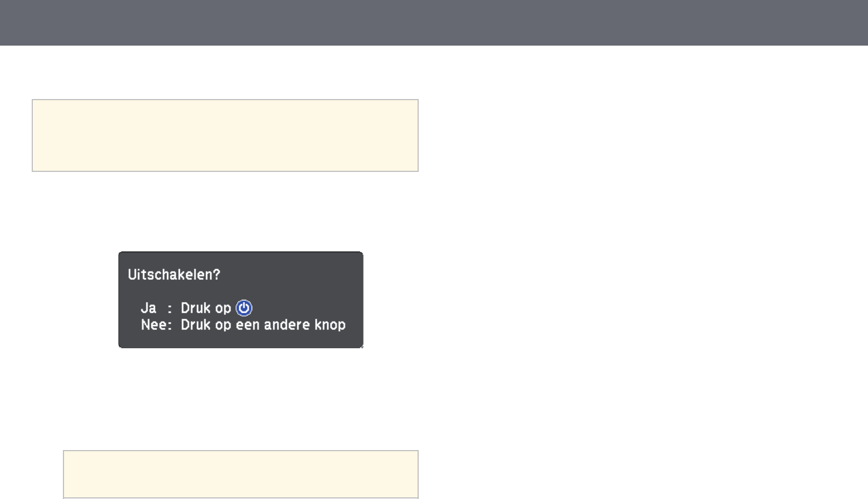Click the colon after "Nee"

(169, 325)
